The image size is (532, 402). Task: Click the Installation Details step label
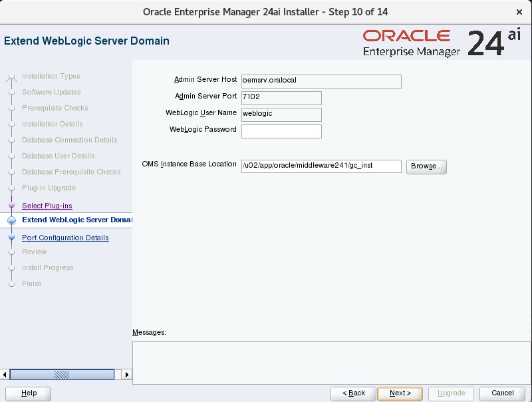pos(53,124)
